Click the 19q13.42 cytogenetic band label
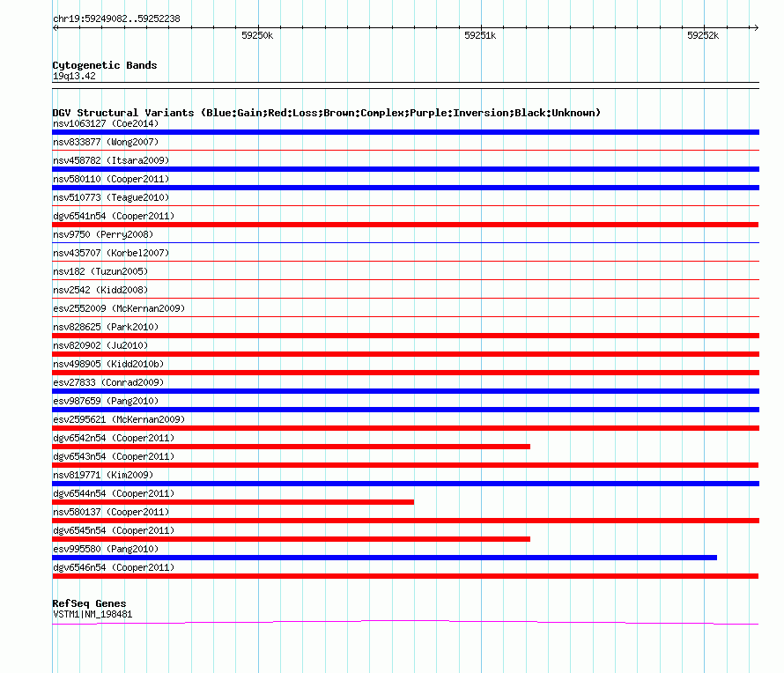The width and height of the screenshot is (784, 673). (74, 76)
